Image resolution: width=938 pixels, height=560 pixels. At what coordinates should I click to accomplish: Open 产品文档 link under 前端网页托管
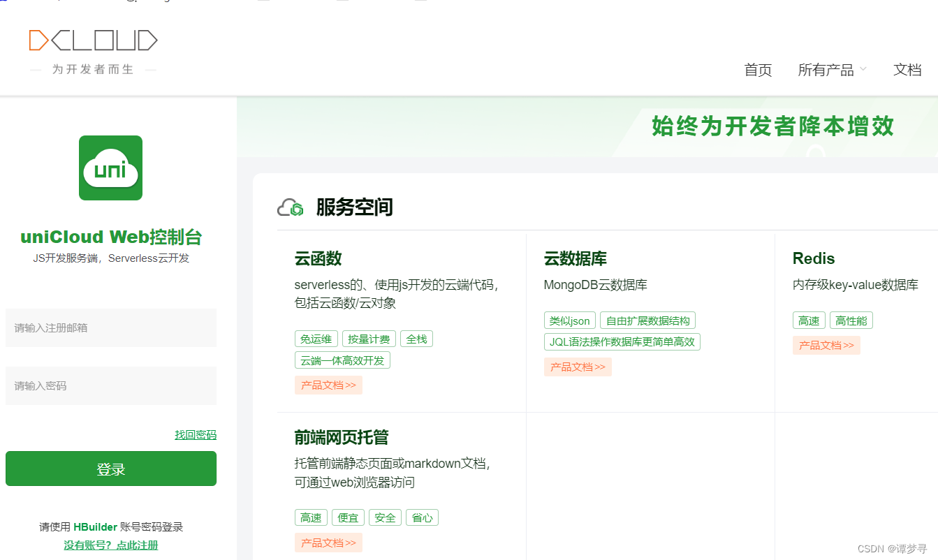(x=328, y=543)
